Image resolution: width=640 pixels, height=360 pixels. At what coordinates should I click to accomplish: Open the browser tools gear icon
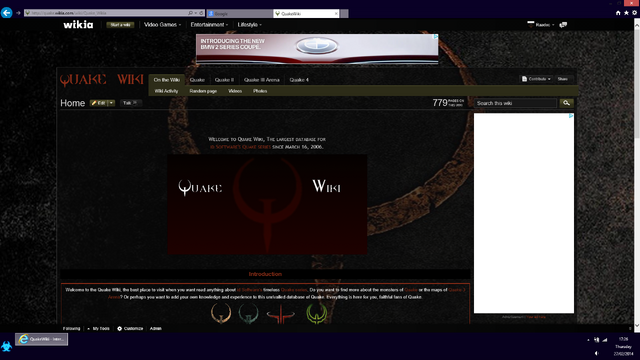(x=635, y=13)
